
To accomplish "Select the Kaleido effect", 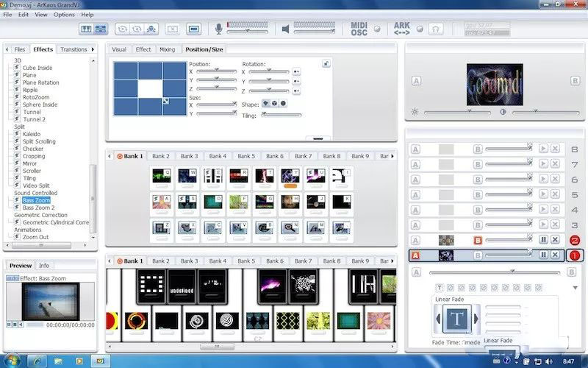I will [x=32, y=134].
